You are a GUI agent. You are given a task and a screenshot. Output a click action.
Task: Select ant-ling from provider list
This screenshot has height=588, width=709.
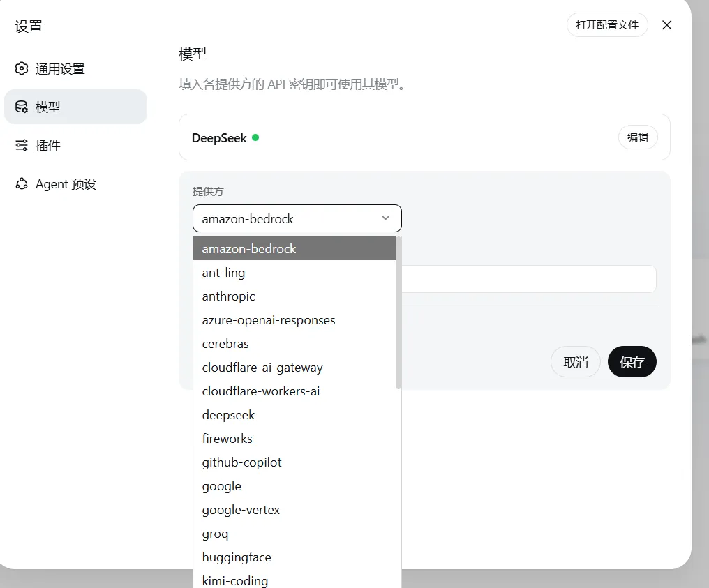point(294,273)
